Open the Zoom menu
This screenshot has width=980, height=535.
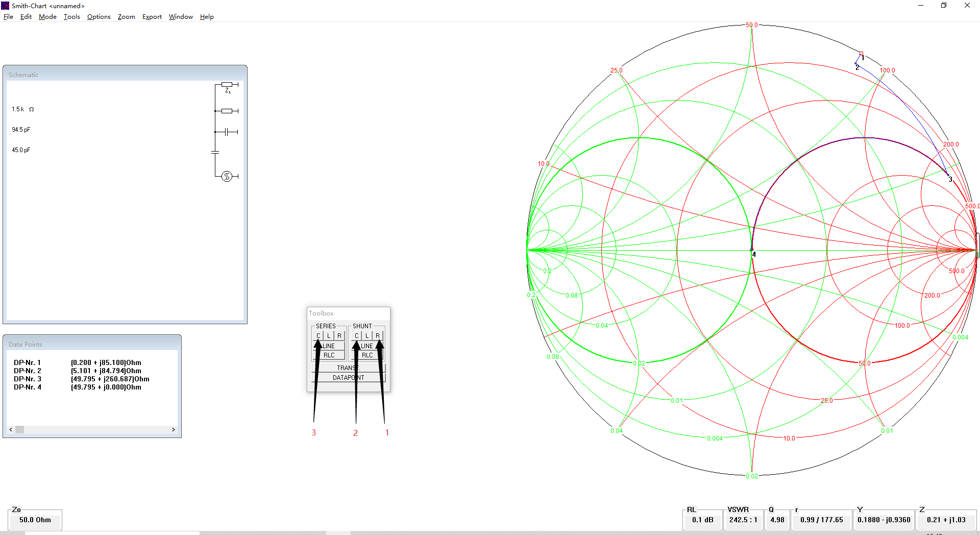(x=127, y=17)
